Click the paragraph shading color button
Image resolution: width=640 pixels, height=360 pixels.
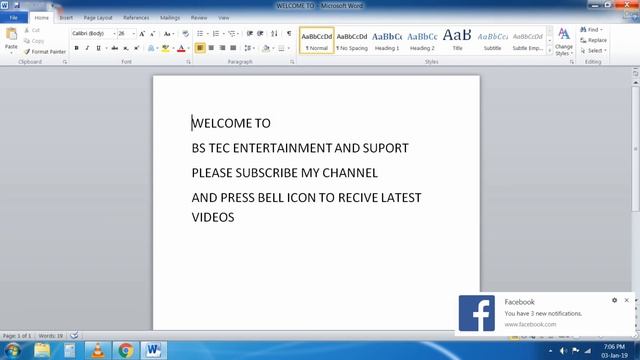(x=266, y=48)
